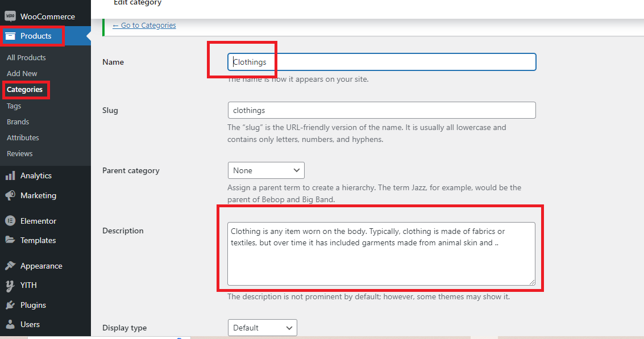Click the Edit category page heading
Viewport: 644px width, 339px height.
click(138, 2)
